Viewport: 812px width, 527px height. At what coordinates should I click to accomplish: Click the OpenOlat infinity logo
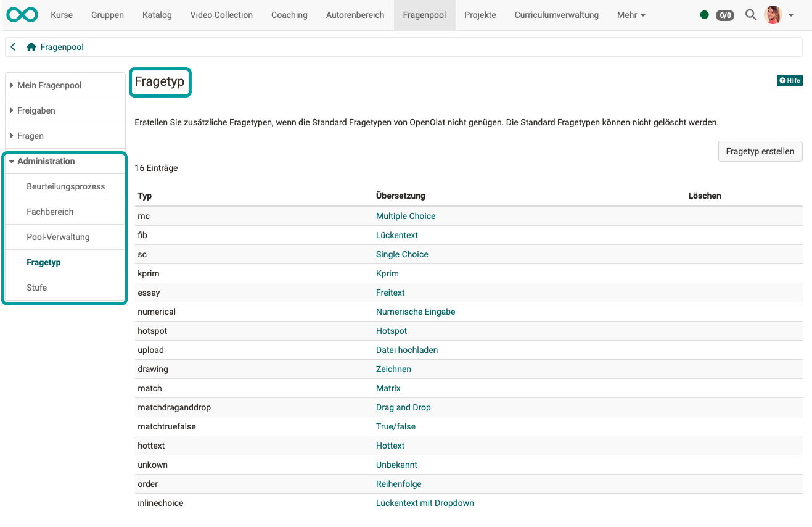(22, 14)
